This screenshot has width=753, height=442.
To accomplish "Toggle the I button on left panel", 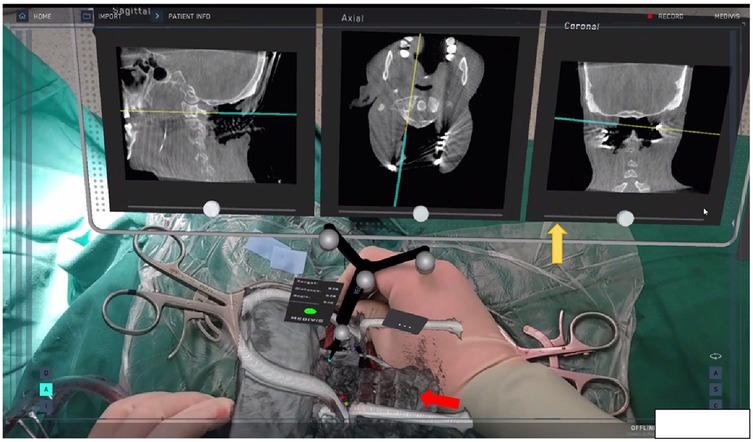I will pos(46,405).
